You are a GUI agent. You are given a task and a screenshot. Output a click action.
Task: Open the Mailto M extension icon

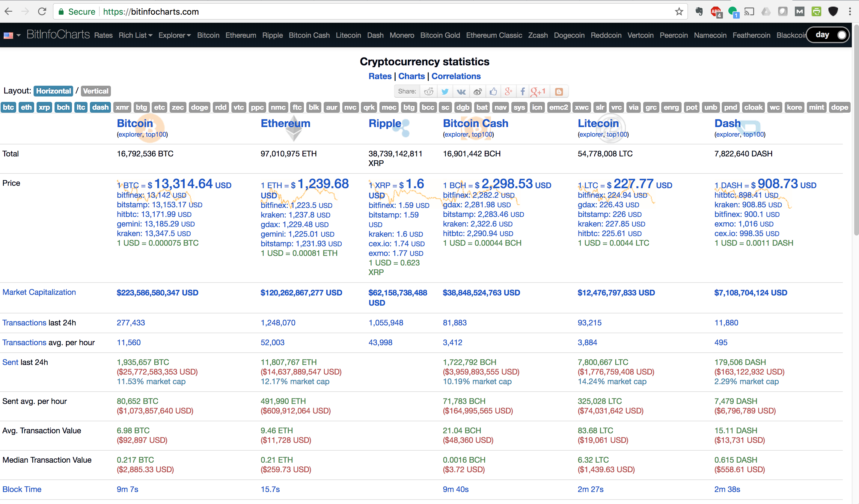[x=799, y=12]
